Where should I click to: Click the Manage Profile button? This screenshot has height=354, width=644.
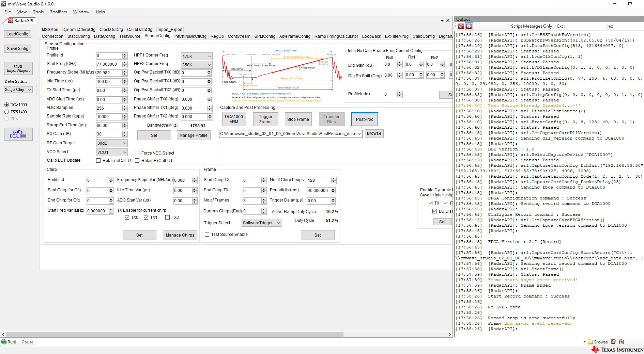tap(194, 135)
